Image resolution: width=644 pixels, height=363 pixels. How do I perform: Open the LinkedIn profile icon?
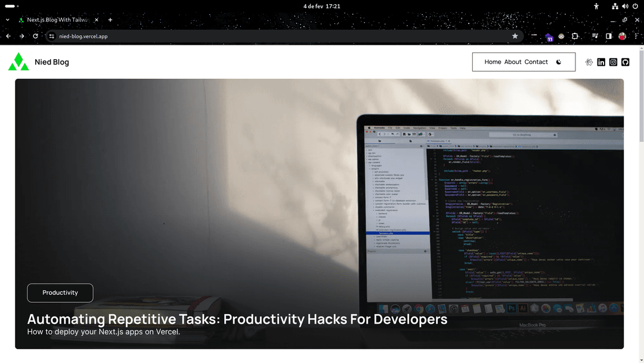point(601,62)
